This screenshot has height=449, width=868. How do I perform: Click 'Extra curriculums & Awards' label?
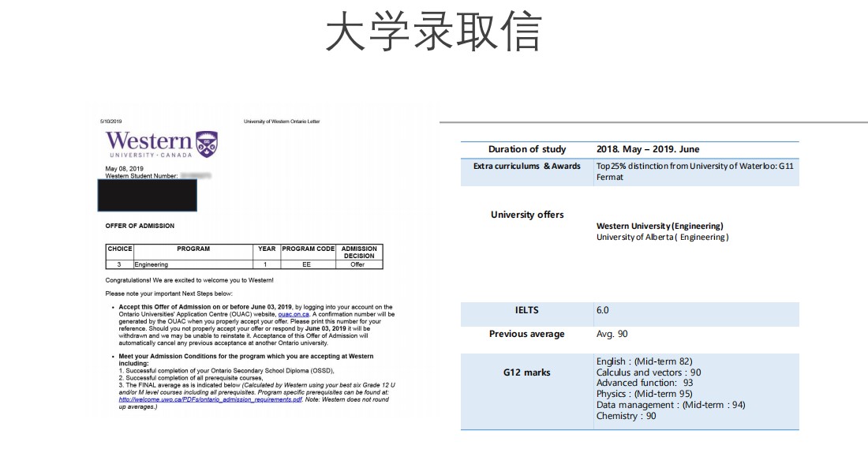point(527,166)
